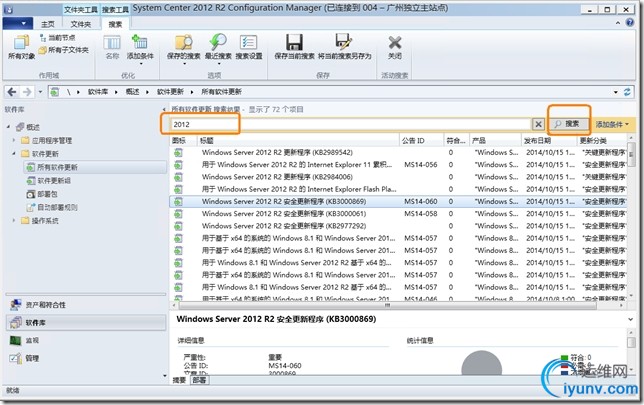
Task: Sort by the Title (标题) column header
Action: [x=298, y=140]
